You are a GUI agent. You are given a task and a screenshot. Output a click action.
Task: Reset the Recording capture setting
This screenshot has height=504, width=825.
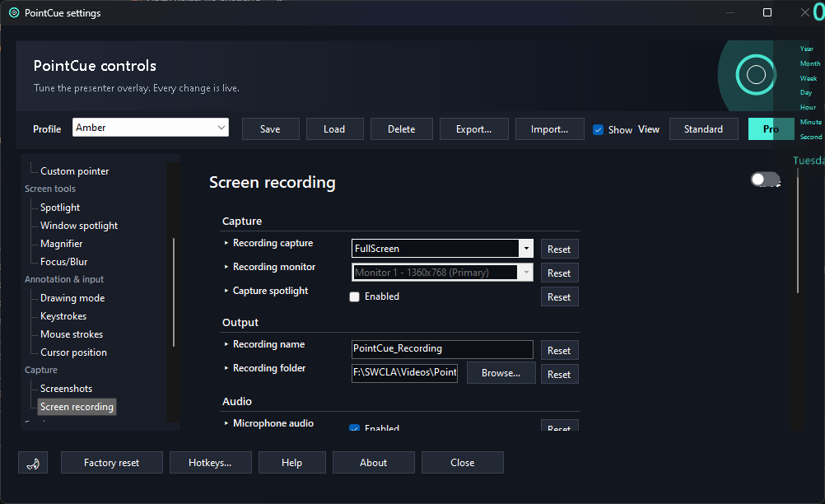click(x=559, y=250)
